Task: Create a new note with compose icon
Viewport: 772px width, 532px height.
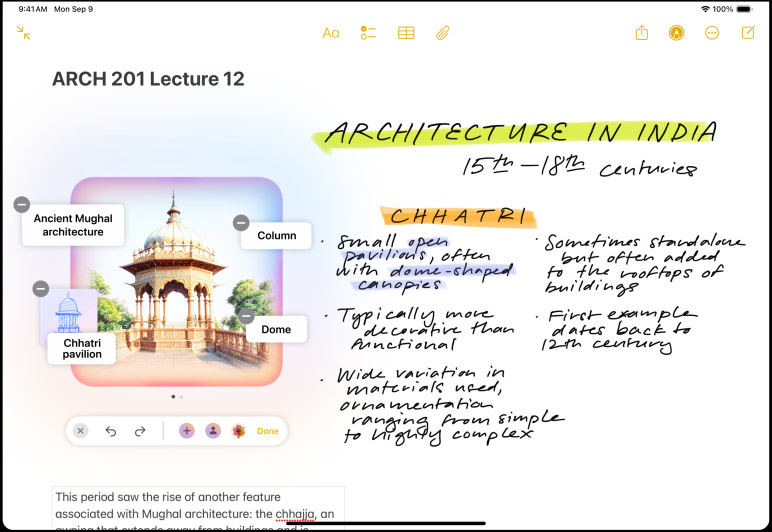Action: (x=748, y=33)
